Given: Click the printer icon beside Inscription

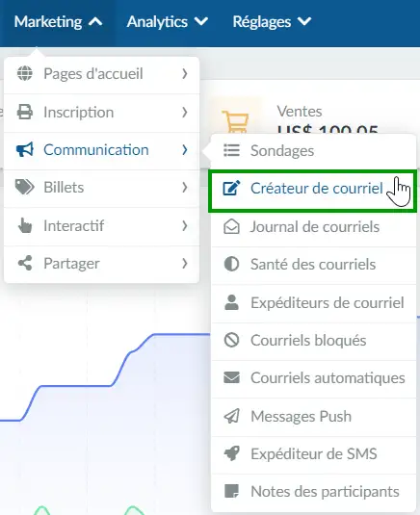Looking at the screenshot, I should pos(25,112).
